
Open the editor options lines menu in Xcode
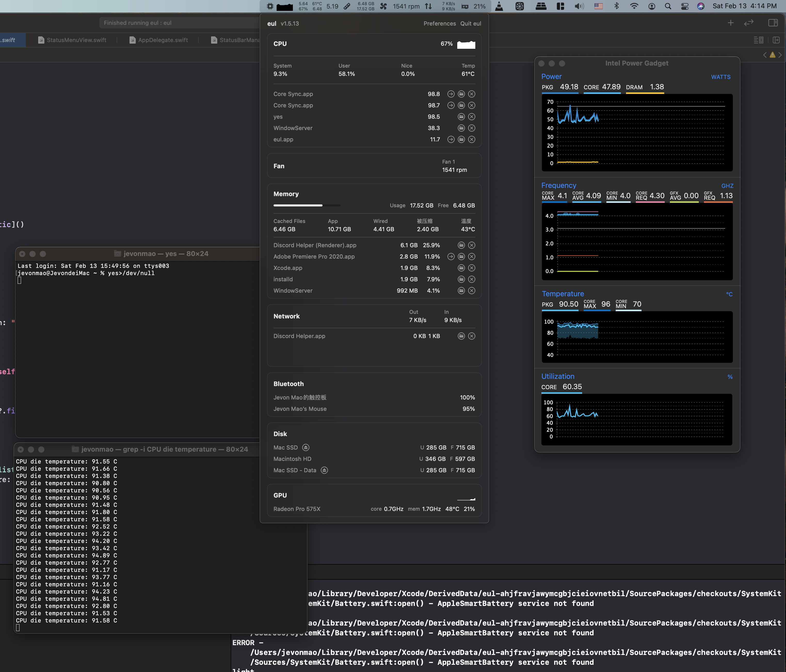click(758, 40)
